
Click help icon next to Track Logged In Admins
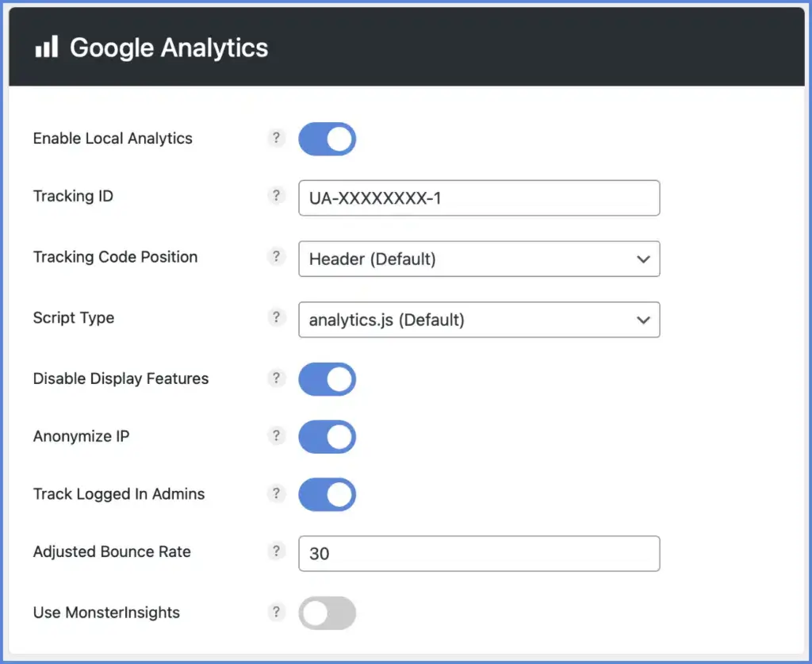(276, 493)
